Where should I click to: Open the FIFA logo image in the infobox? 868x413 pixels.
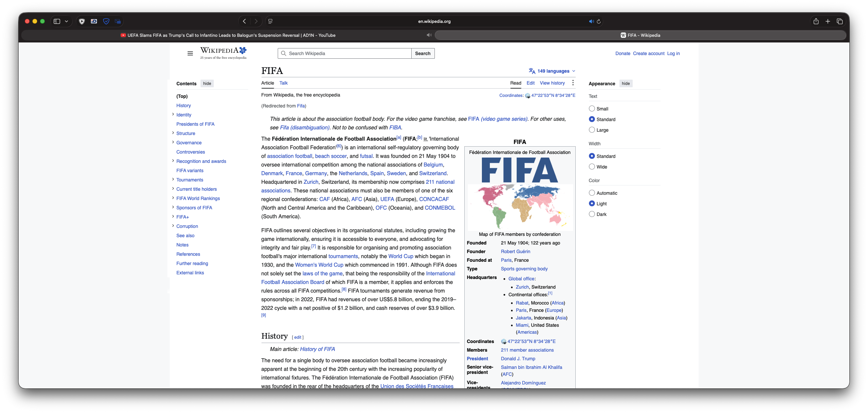tap(520, 170)
